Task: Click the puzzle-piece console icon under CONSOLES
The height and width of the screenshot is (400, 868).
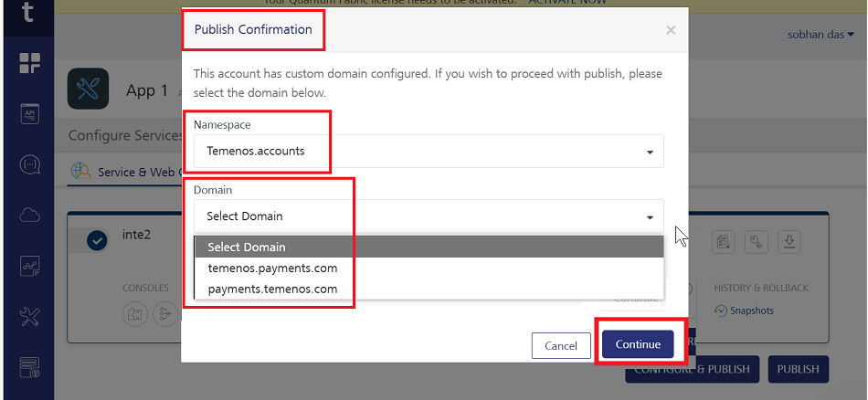Action: click(133, 312)
